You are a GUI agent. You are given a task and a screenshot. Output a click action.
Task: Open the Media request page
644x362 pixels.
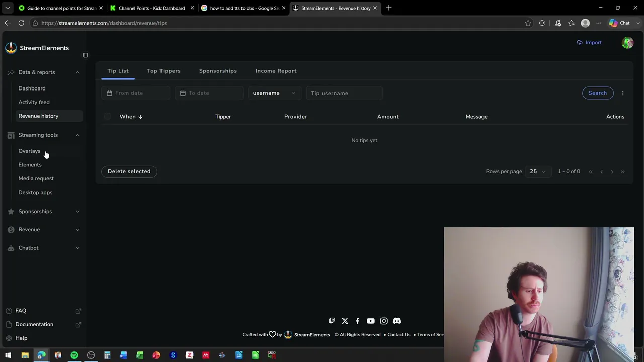click(36, 178)
